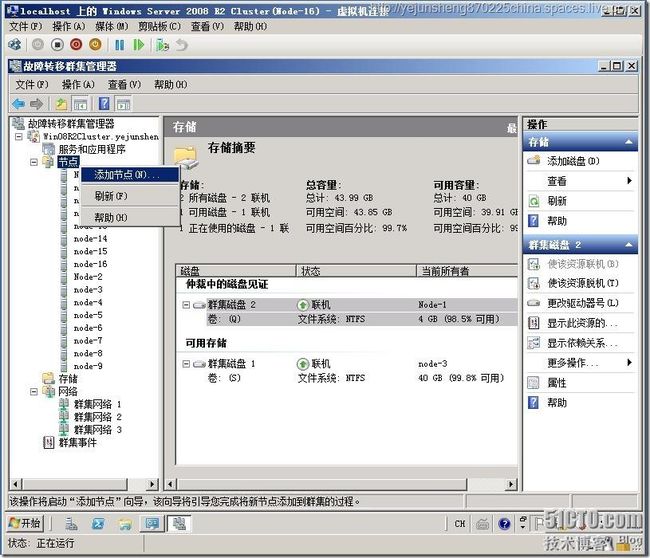Collapse 群集磁盘 1 row expander
This screenshot has height=558, width=650.
(186, 364)
